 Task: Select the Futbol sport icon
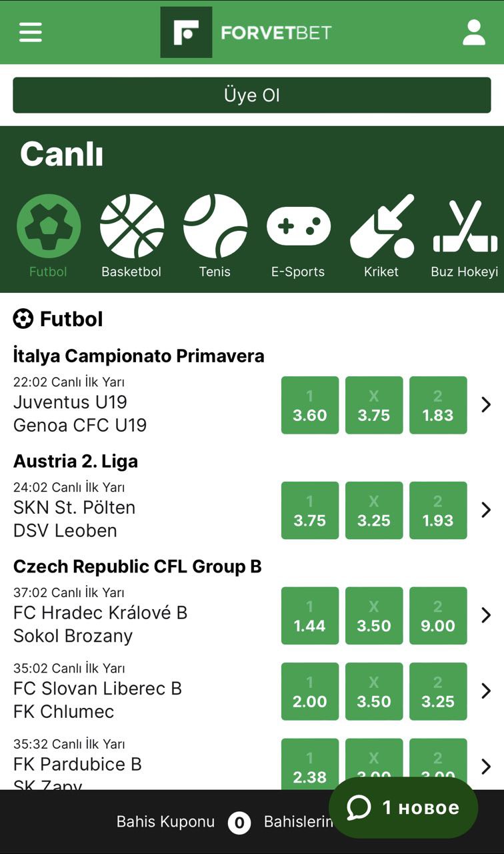click(49, 227)
